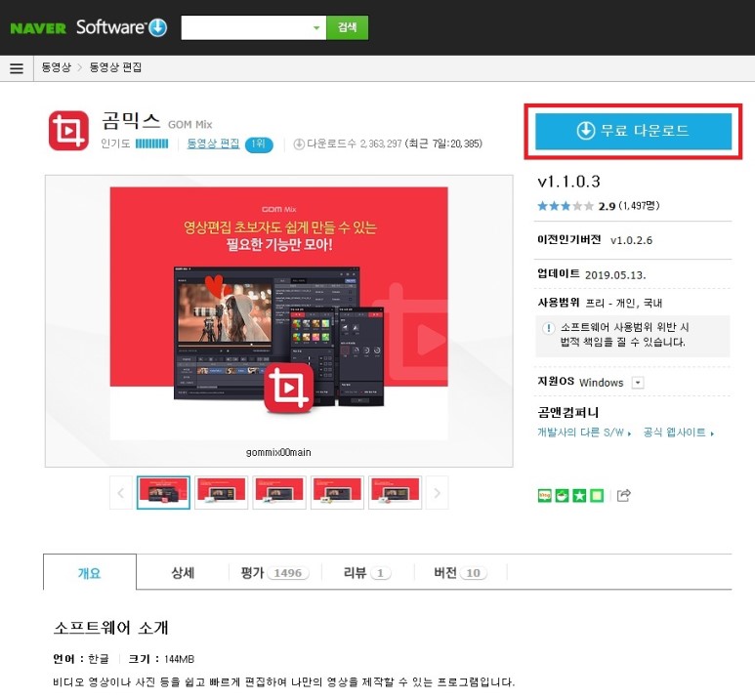Open the 동영상 편집 breadcrumb link
755x700 pixels.
pos(115,67)
